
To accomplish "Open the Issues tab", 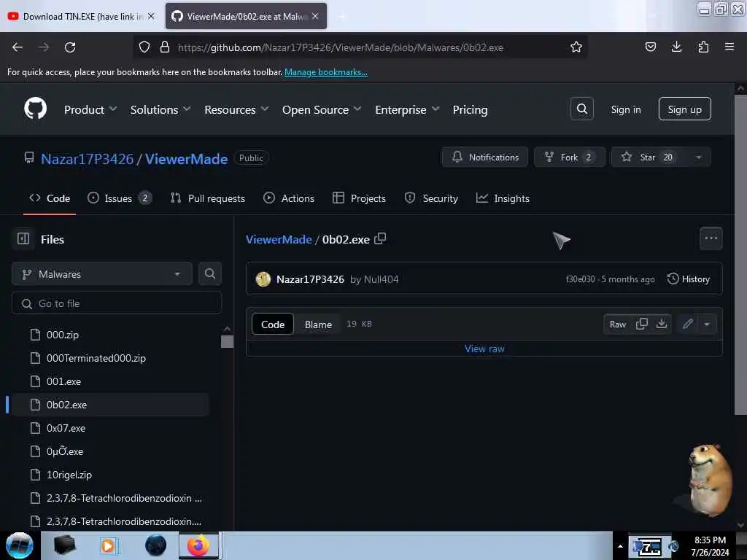I will pyautogui.click(x=120, y=198).
